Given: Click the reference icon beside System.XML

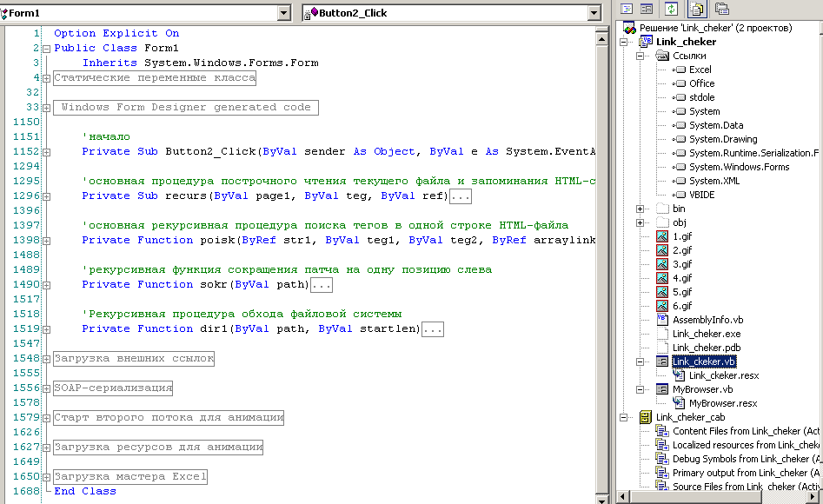Looking at the screenshot, I should tap(680, 181).
